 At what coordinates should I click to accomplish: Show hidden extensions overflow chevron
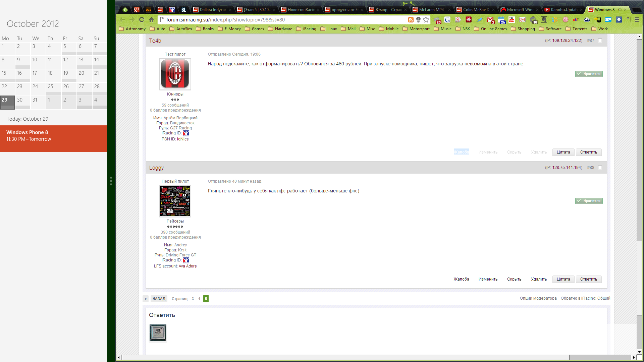[x=628, y=18]
